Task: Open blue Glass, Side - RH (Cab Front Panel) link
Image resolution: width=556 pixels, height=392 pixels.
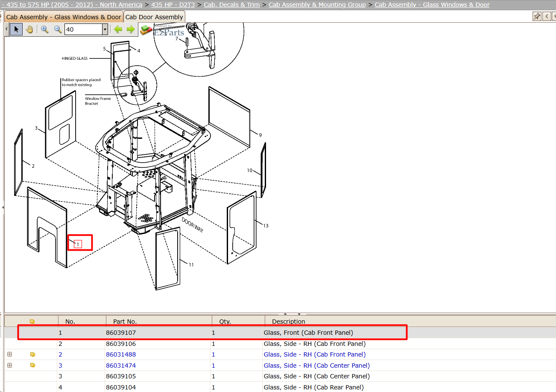Action: pos(315,354)
